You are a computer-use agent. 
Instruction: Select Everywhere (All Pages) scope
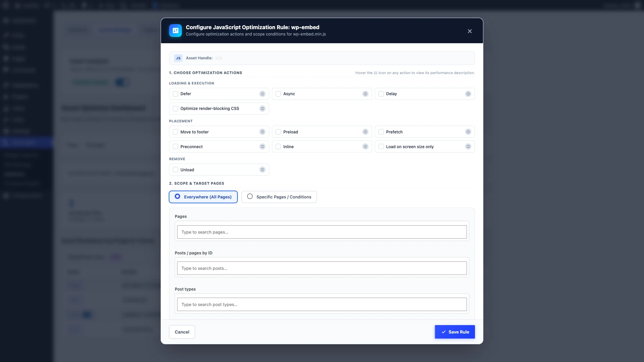(x=203, y=197)
